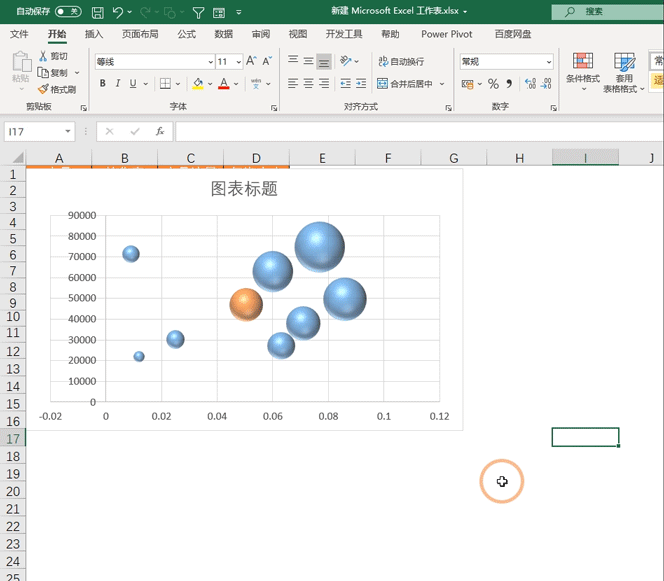Click the Percent style icon
Screen dimensions: 664x581
[493, 84]
